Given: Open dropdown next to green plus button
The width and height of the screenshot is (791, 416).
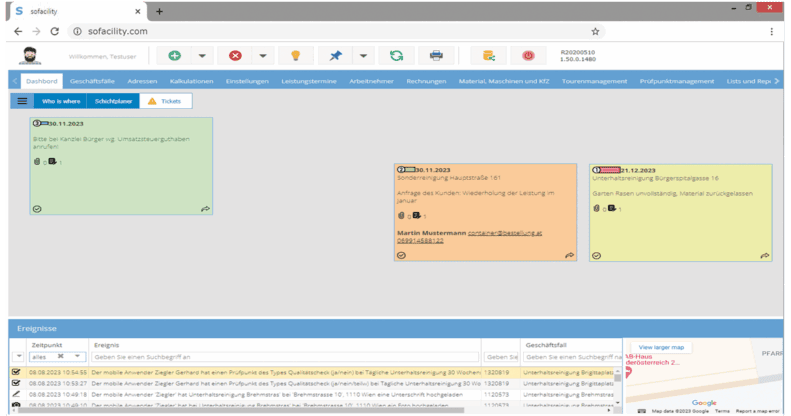Looking at the screenshot, I should click(202, 55).
